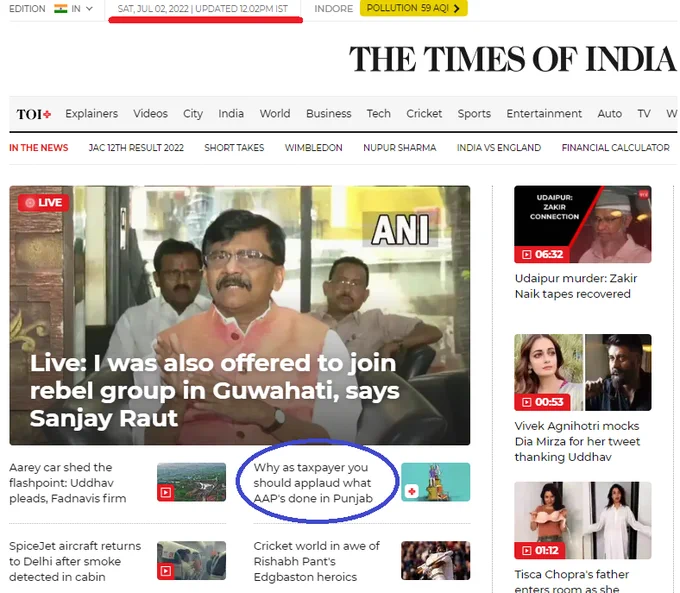Navigate to the World section
This screenshot has height=593, width=680.
(275, 114)
